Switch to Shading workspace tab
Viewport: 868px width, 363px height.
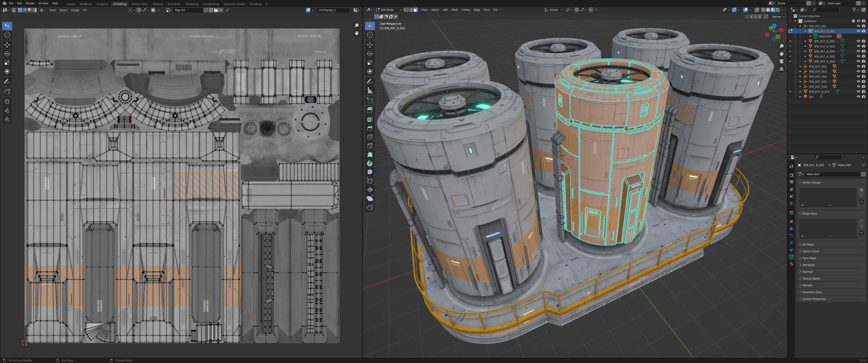(x=157, y=4)
